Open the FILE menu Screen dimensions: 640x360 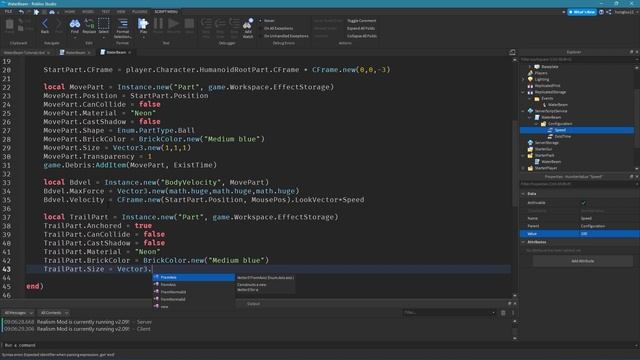(8, 12)
